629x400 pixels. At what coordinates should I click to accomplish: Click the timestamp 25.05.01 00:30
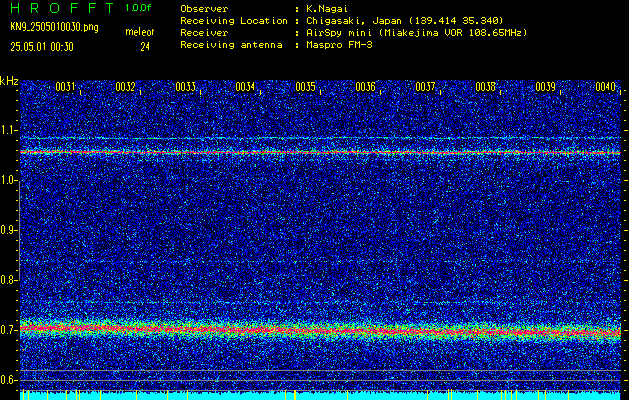[42, 47]
